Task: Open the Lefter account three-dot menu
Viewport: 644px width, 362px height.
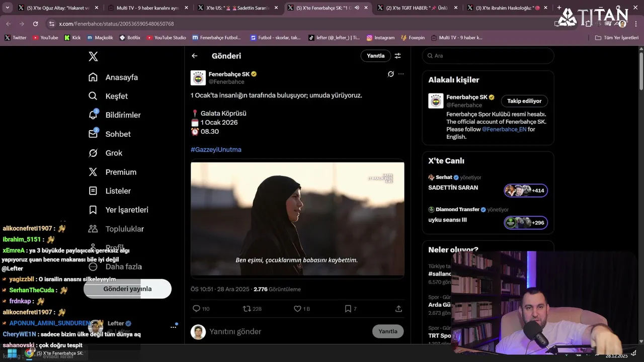Action: click(x=173, y=327)
